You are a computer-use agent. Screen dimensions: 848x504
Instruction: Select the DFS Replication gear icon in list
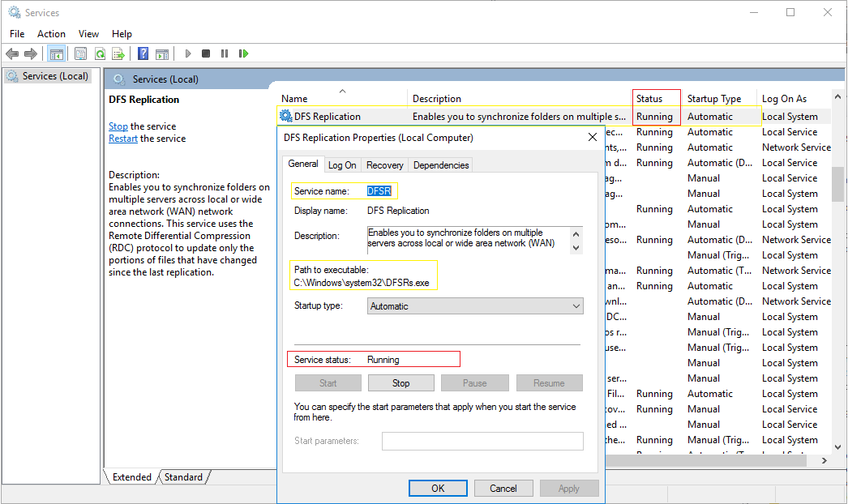click(x=286, y=115)
